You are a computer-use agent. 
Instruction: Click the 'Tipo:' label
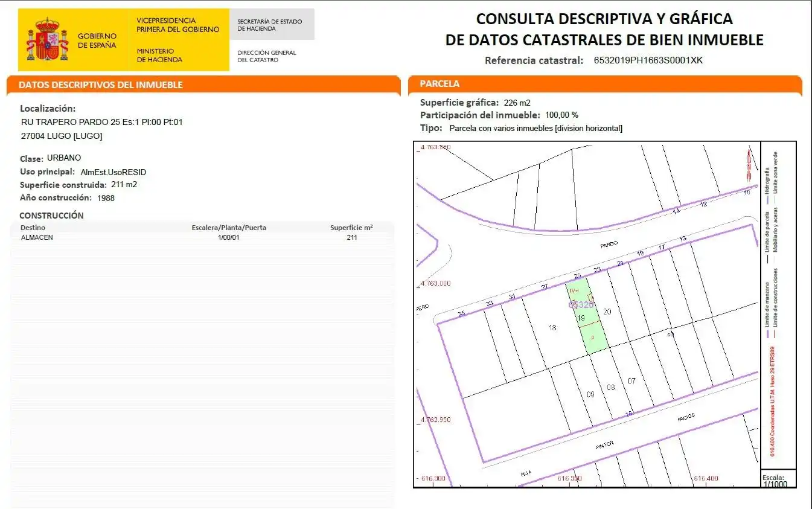431,129
